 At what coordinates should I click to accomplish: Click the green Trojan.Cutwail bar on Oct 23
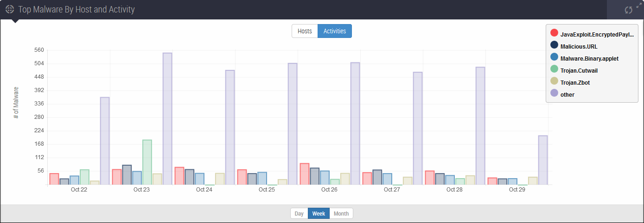(x=147, y=162)
